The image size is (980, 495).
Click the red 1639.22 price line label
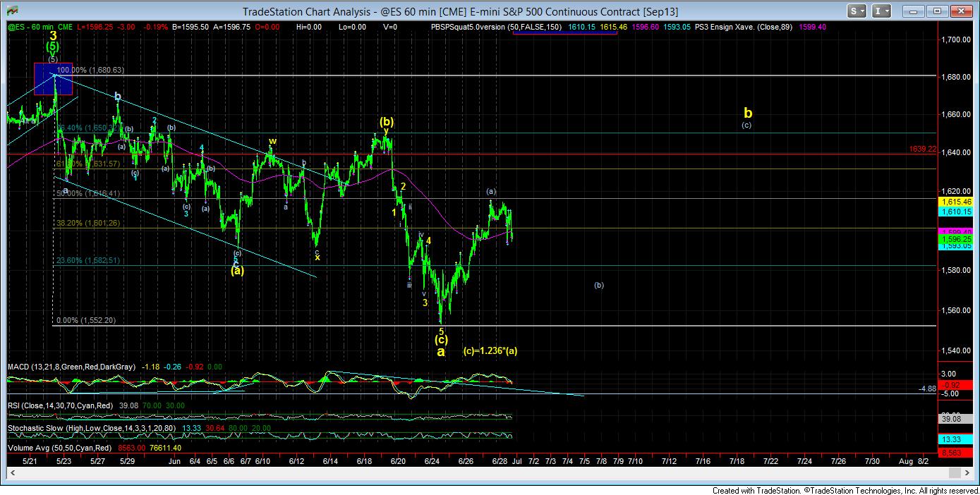pyautogui.click(x=923, y=149)
